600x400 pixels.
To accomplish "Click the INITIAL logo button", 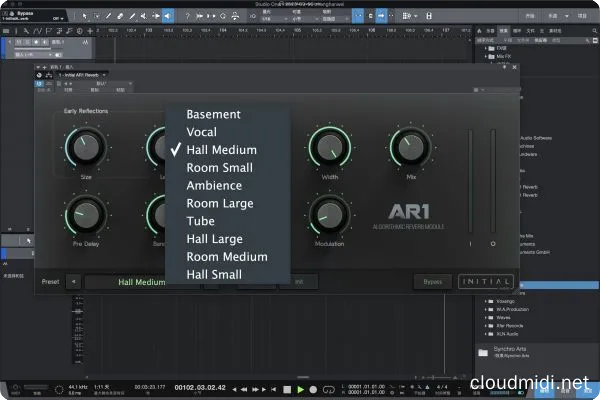I will 484,282.
